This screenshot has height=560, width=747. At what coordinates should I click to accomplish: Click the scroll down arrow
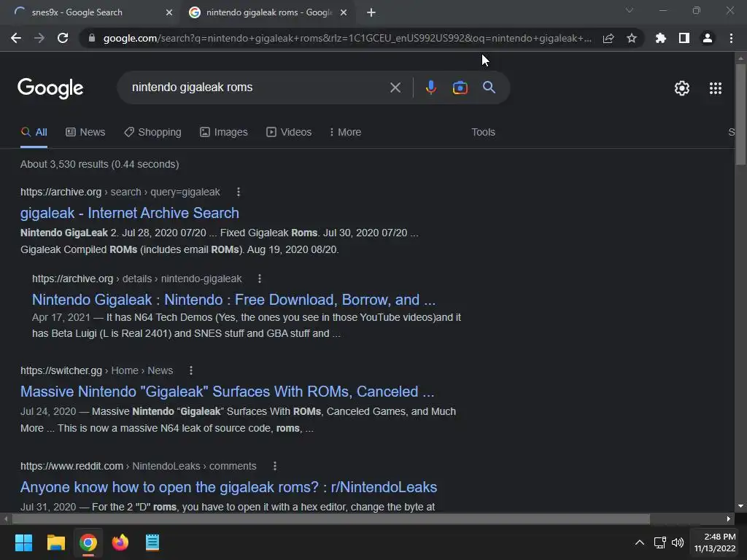[x=740, y=506]
